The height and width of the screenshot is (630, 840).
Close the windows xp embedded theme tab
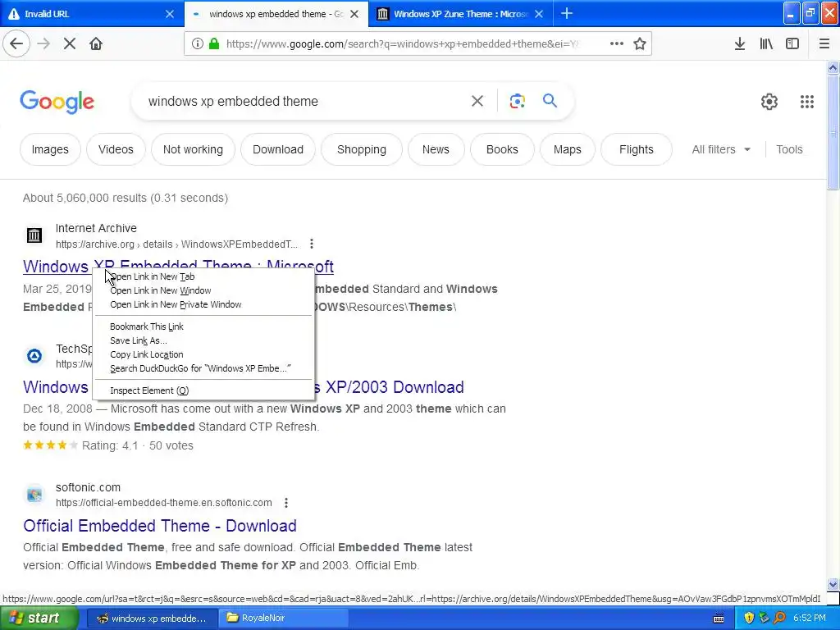(354, 14)
